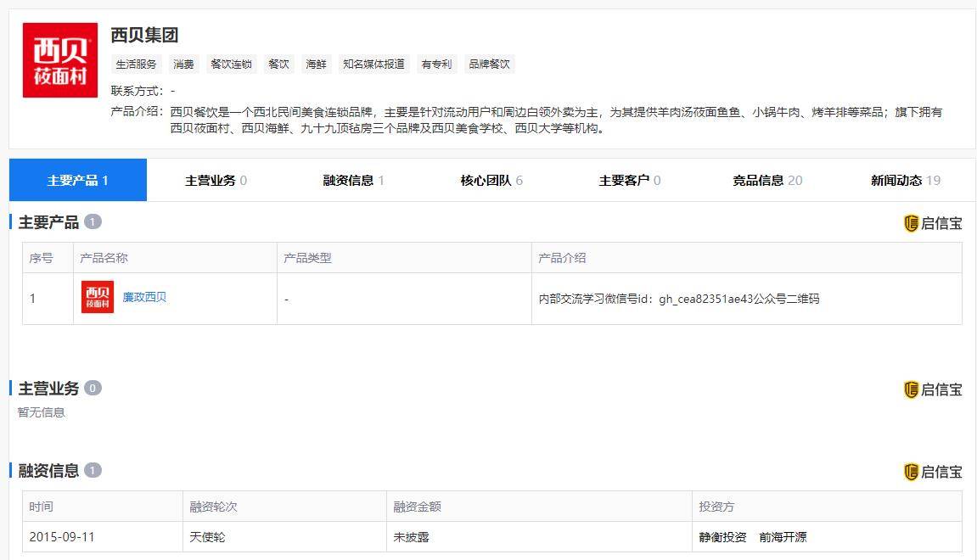Click the 海鲜 tag
Screen dimensions: 977x560
[316, 64]
